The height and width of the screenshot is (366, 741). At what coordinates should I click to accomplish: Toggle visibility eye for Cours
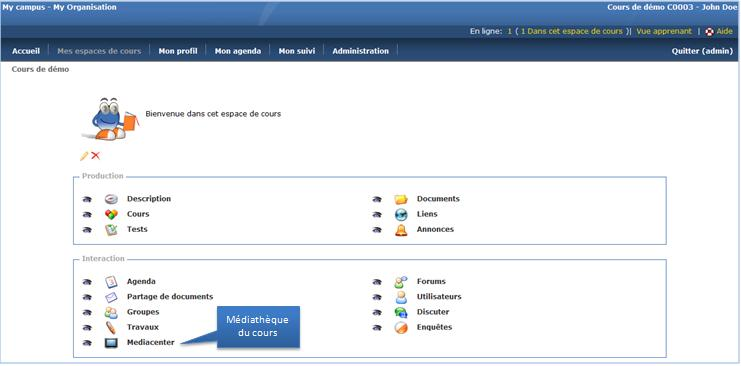pos(87,215)
